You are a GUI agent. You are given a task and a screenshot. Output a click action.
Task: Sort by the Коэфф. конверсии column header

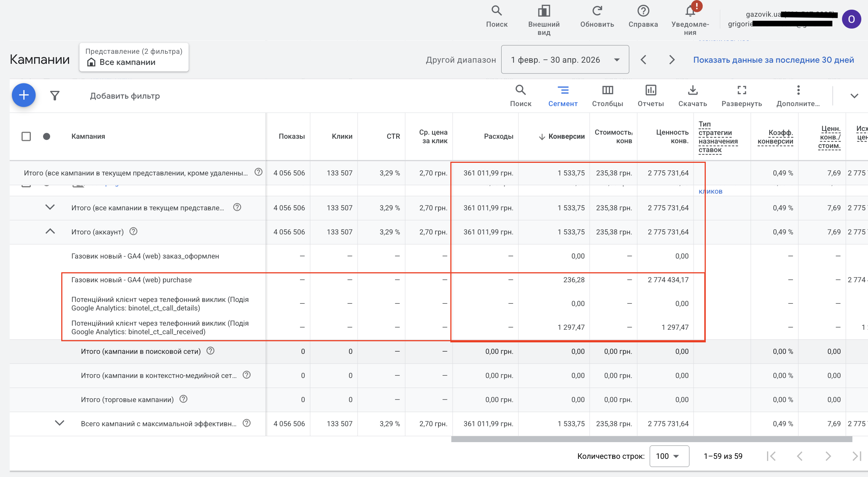[x=775, y=137]
